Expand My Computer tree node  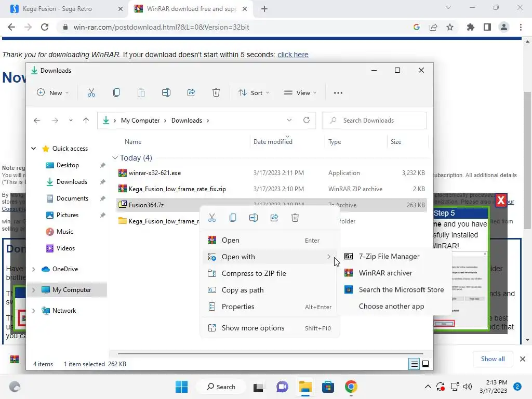[x=34, y=290]
